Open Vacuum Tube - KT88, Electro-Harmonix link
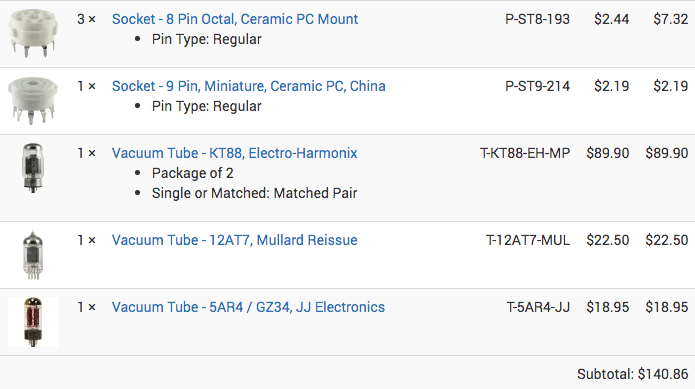Viewport: 695px width, 389px height. tap(234, 153)
